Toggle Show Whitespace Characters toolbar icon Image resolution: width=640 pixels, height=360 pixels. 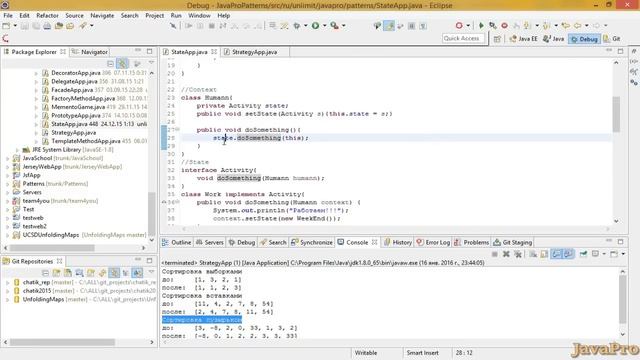pos(423,26)
